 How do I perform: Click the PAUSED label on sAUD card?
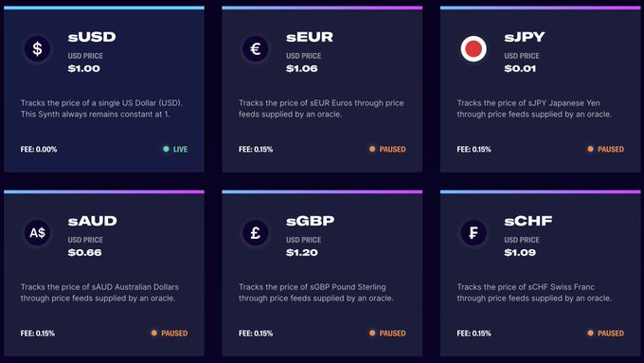[x=174, y=334]
